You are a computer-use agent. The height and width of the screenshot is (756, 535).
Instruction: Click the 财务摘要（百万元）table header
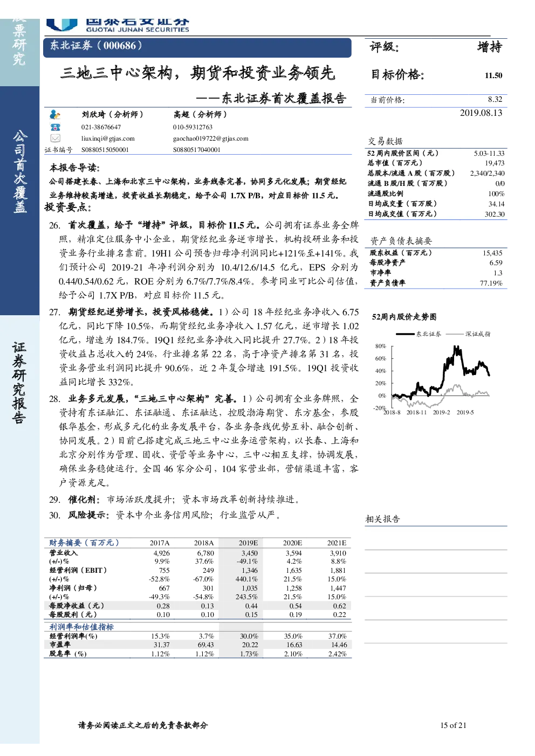pos(84,543)
